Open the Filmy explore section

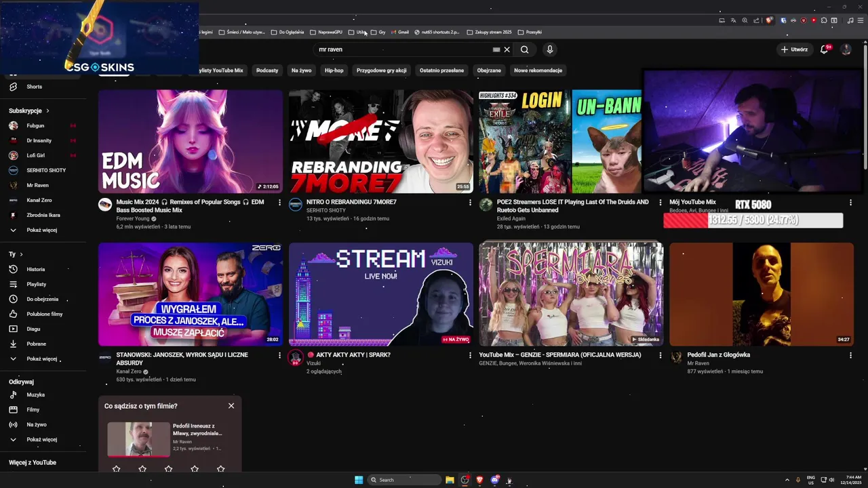tap(43, 409)
